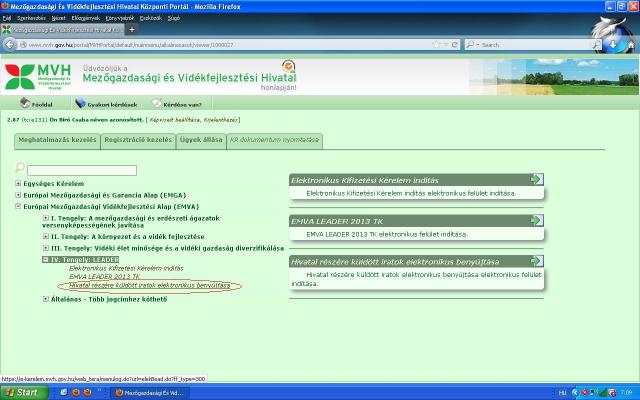Reload the page with the refresh icon
Screen dimensions: 640x400
(x=454, y=44)
